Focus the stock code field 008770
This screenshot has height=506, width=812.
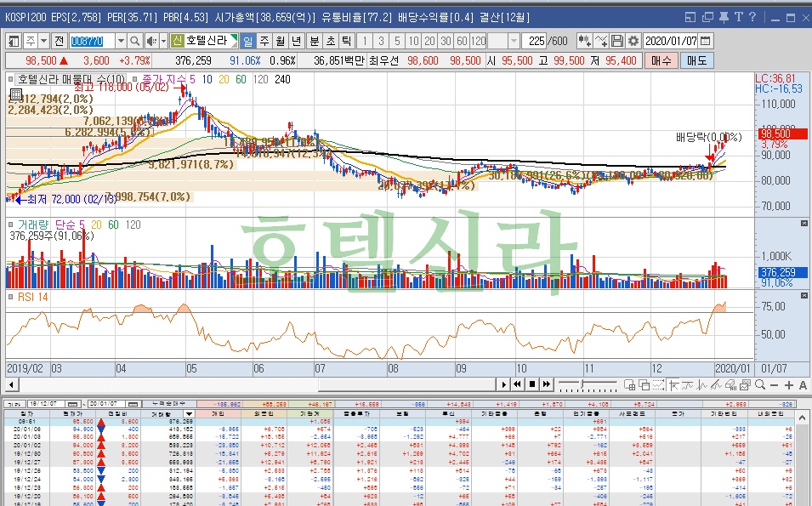coord(92,41)
